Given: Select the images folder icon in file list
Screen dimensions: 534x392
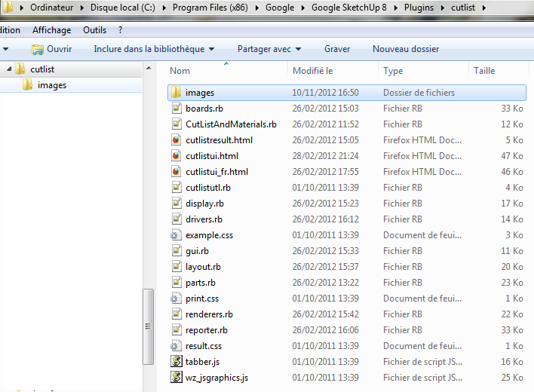Looking at the screenshot, I should pyautogui.click(x=176, y=92).
